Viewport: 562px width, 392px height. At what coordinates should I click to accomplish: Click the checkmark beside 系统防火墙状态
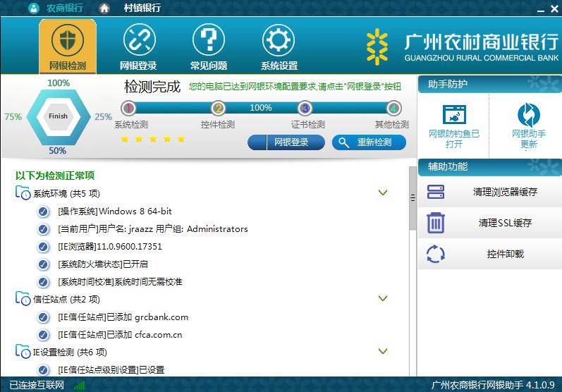tap(43, 264)
